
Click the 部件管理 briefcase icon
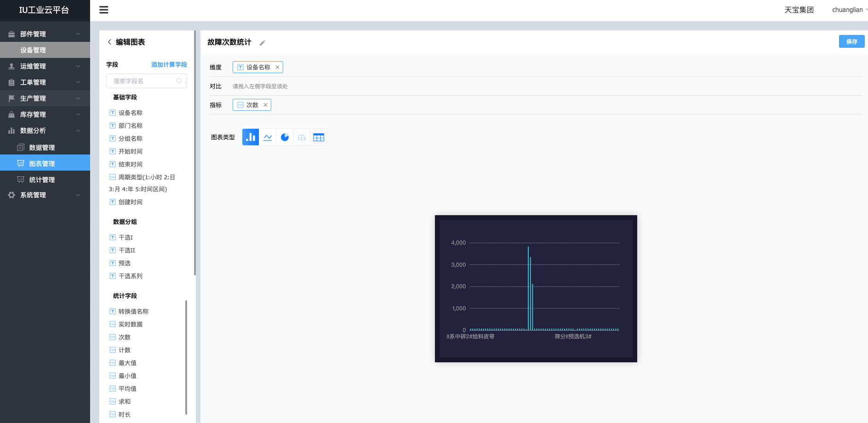pos(11,34)
